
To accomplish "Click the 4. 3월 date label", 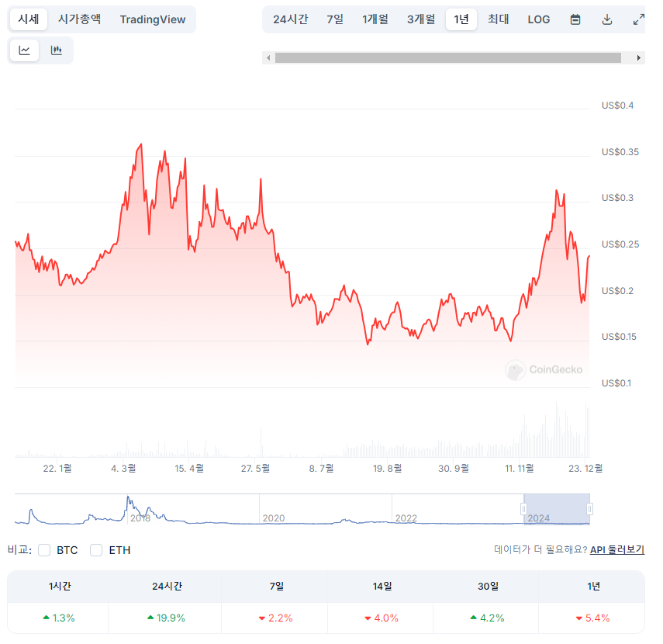I will pos(123,469).
